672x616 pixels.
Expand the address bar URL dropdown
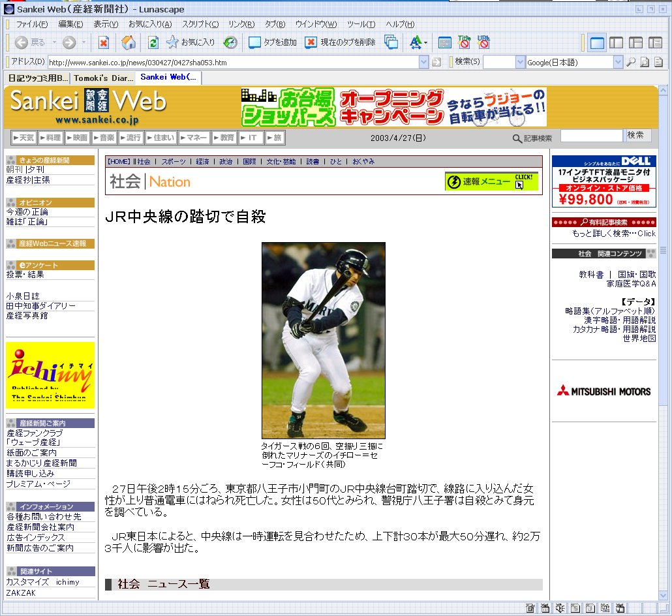tap(423, 62)
